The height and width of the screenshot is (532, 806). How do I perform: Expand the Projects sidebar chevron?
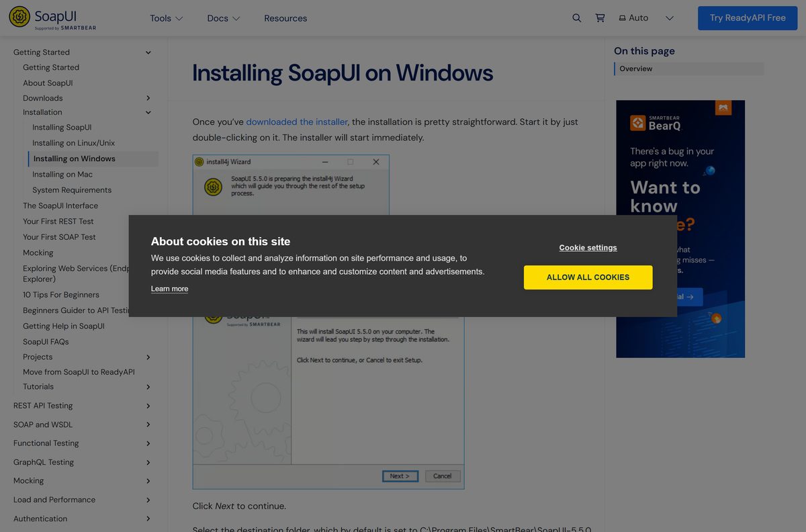[x=148, y=357]
